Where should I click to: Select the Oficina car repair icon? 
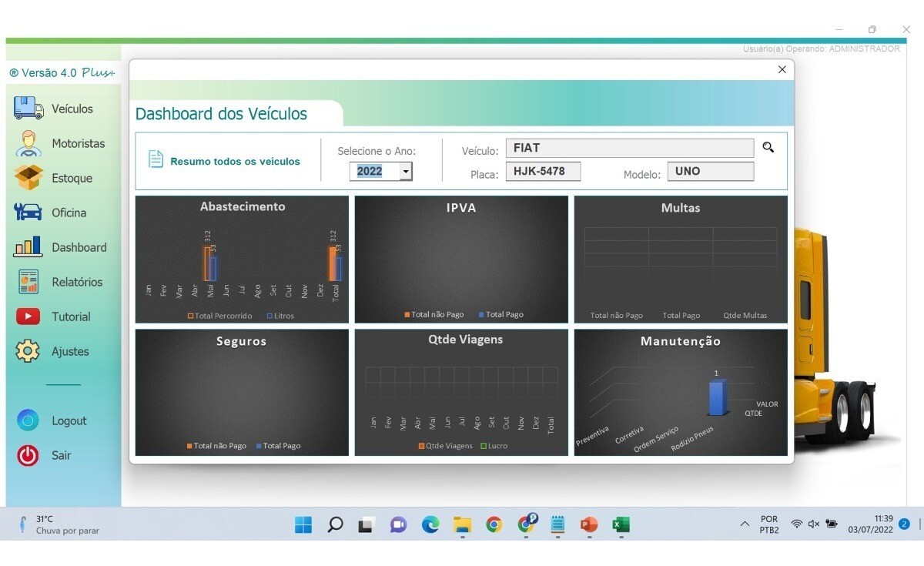28,213
